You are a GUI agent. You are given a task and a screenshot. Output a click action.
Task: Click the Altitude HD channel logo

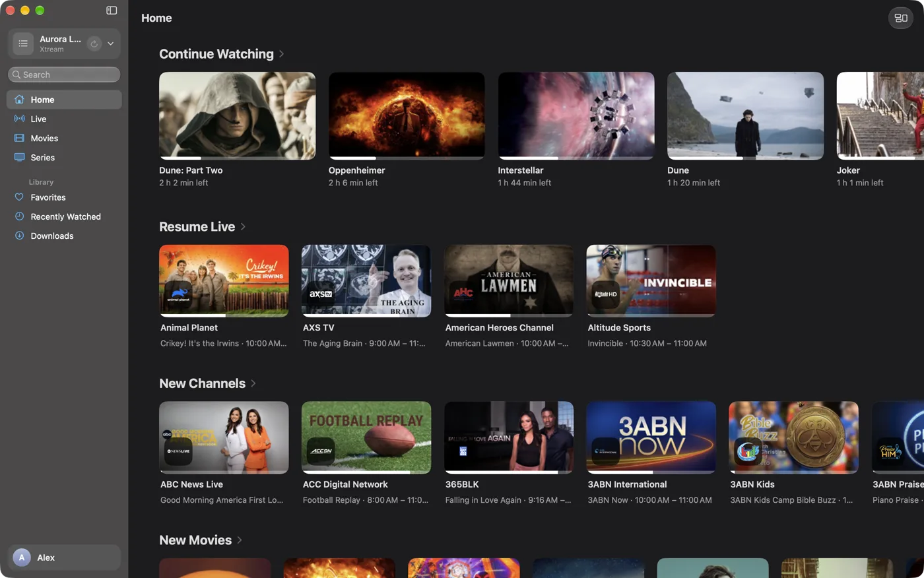[606, 294]
